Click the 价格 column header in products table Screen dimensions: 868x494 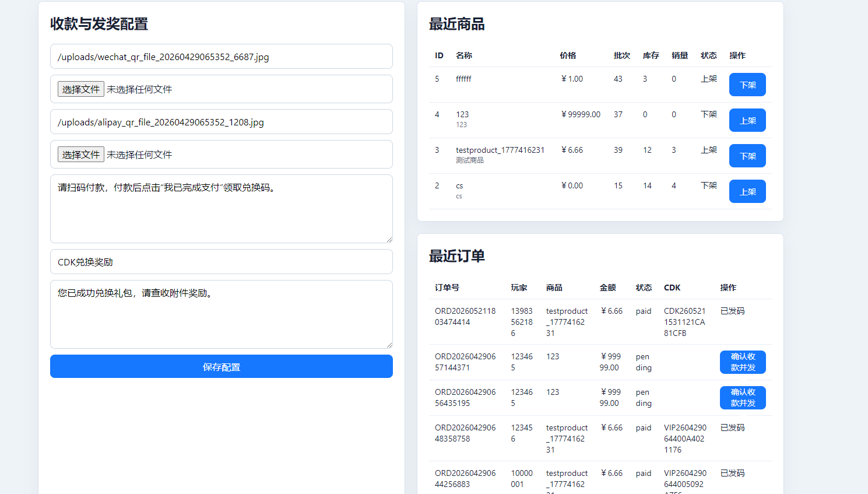point(568,55)
